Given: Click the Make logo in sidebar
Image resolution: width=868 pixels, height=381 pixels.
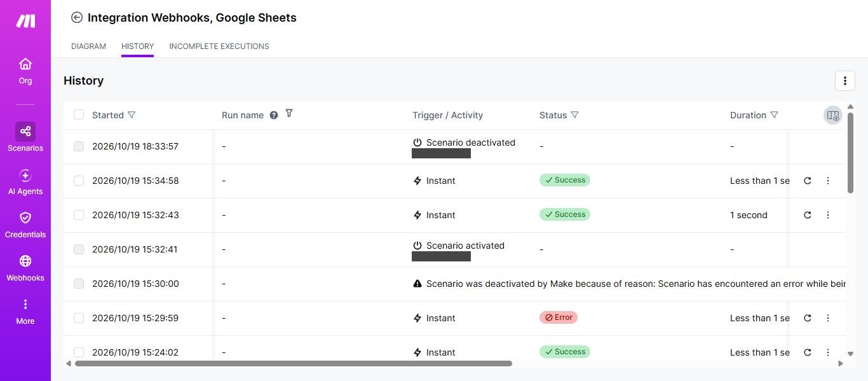Looking at the screenshot, I should tap(25, 20).
